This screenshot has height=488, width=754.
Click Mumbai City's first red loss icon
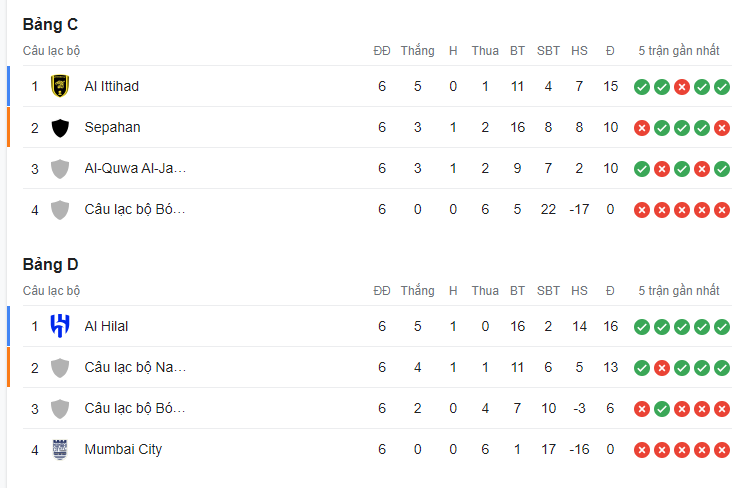pyautogui.click(x=642, y=450)
